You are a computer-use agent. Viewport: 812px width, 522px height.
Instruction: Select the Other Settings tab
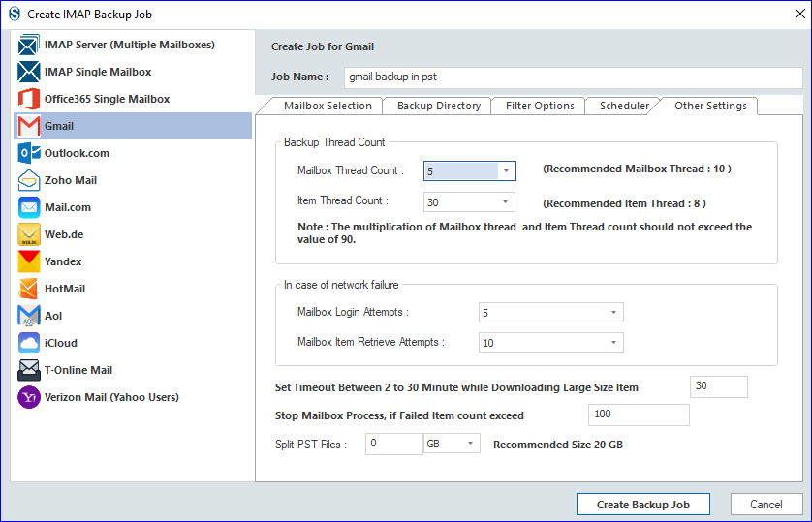click(710, 106)
